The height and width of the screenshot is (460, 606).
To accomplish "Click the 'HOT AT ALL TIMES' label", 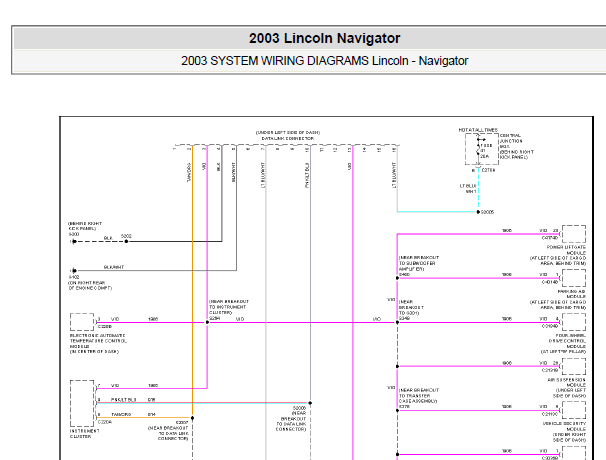I will (x=478, y=130).
